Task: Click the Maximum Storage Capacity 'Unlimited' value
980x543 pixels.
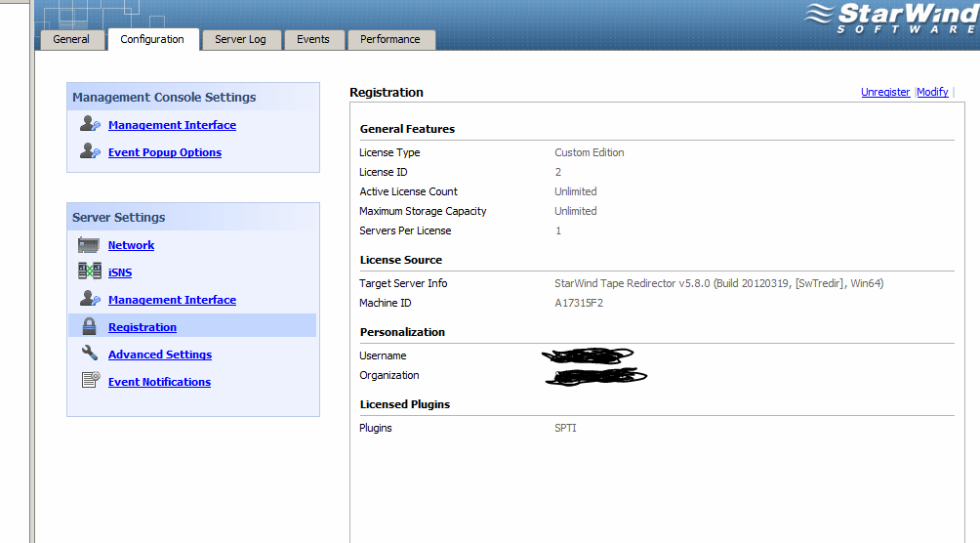Action: pyautogui.click(x=576, y=212)
